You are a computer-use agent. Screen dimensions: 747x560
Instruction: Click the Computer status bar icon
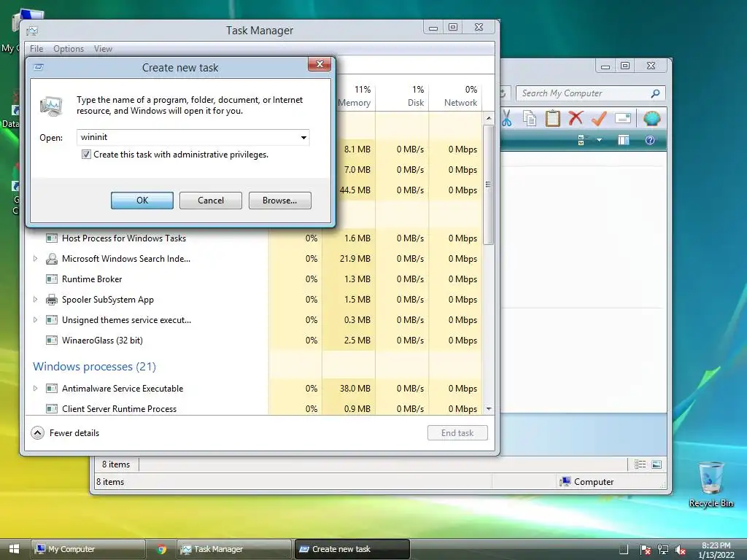point(565,481)
